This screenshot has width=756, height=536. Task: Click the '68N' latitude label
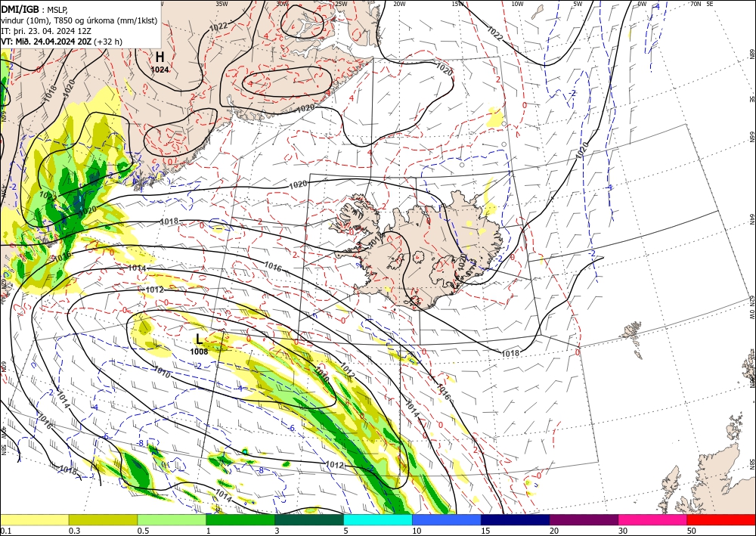[751, 54]
